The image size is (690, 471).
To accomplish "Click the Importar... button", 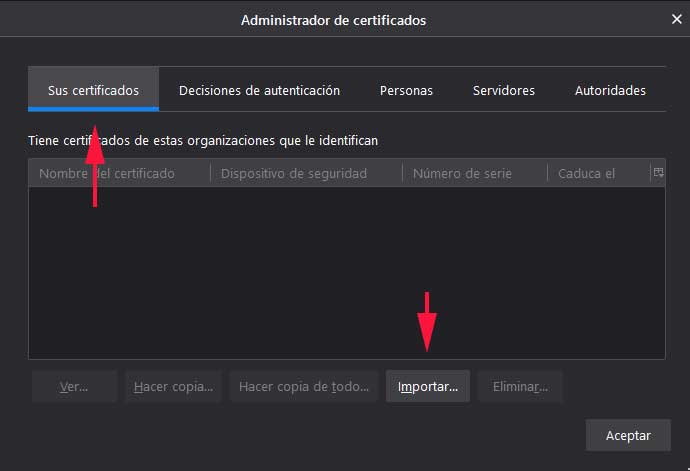I will (x=428, y=386).
